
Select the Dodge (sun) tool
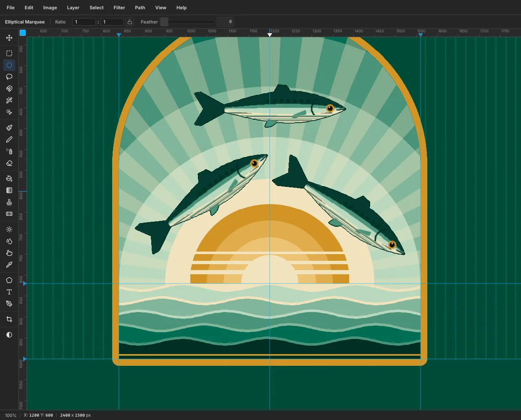[x=9, y=229]
